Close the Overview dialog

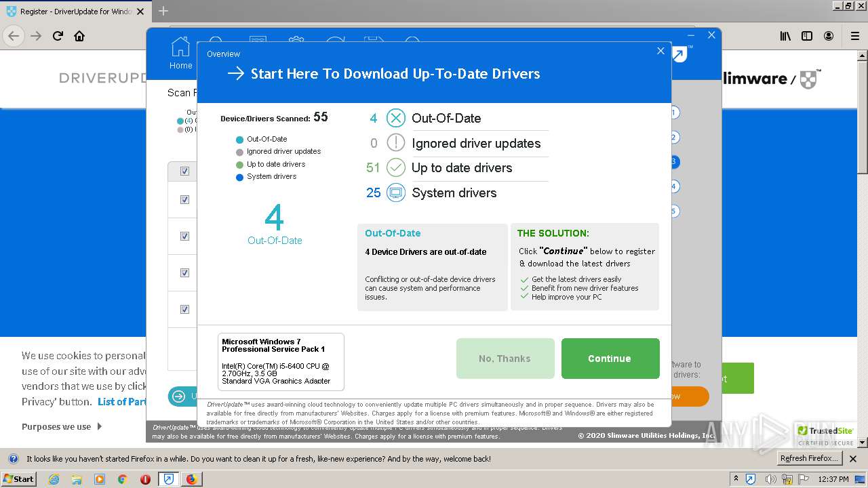tap(660, 51)
